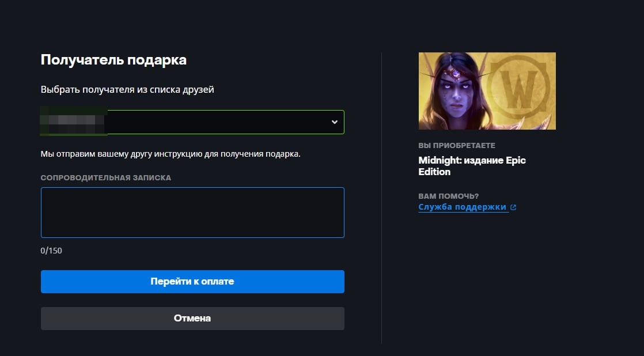644x356 pixels.
Task: Click the external link icon beside support
Action: (x=513, y=207)
